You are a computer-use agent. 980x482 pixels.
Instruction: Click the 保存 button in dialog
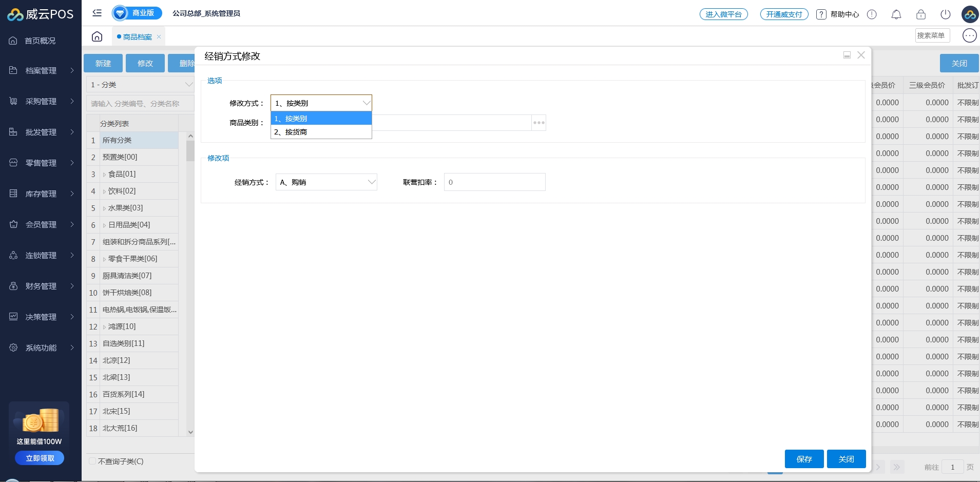803,459
